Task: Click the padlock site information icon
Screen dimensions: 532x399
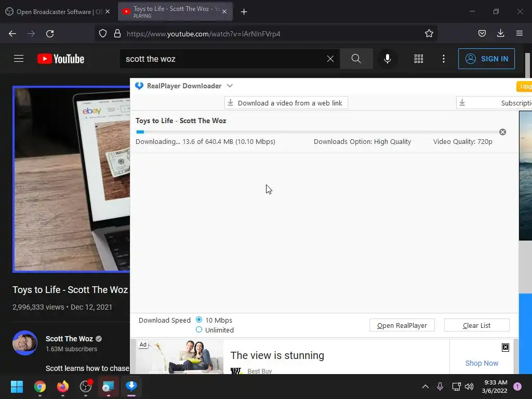Action: point(117,34)
